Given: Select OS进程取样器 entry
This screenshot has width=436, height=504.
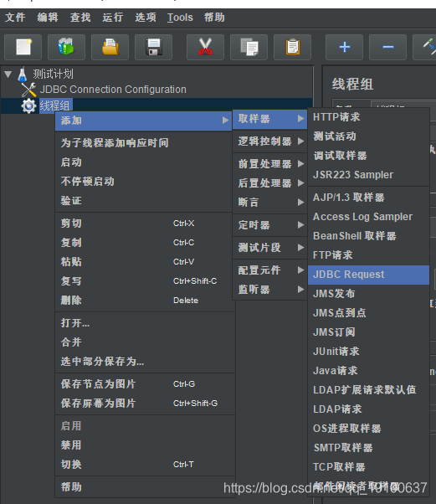Looking at the screenshot, I should [368, 429].
